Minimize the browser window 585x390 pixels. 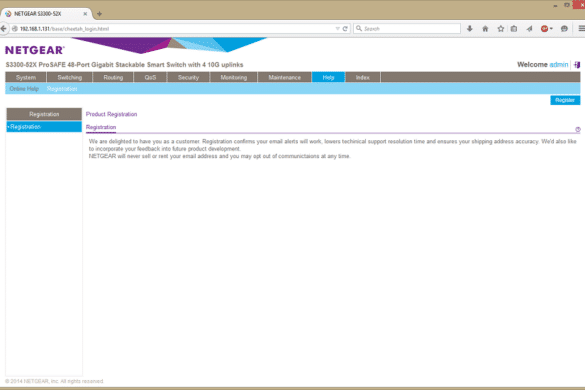point(555,5)
